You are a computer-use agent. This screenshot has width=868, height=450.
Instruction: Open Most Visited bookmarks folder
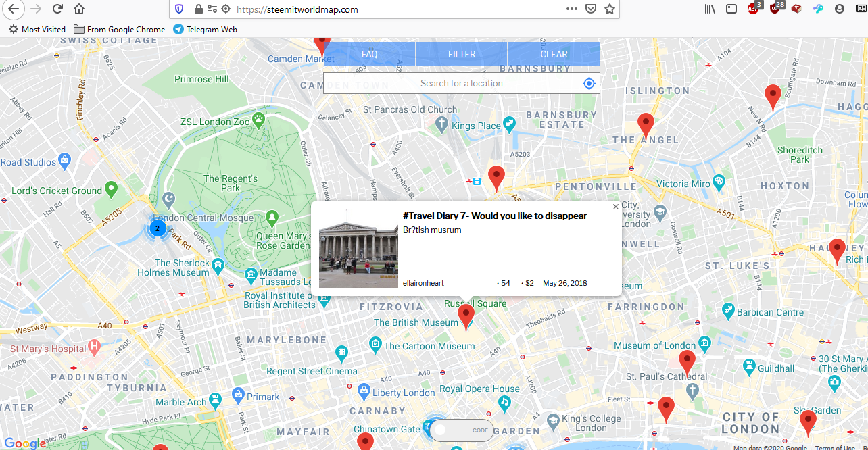point(37,29)
